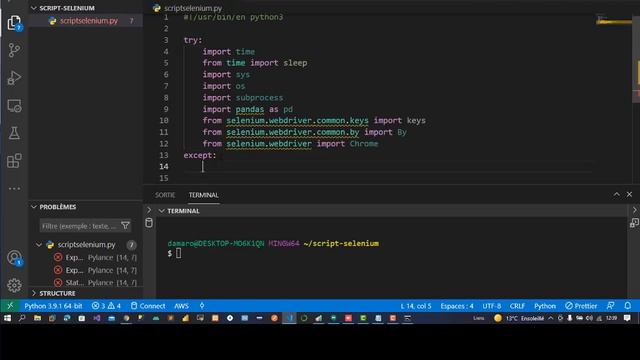Viewport: 640px width, 360px height.
Task: Change end of line sequence CRLF
Action: click(x=517, y=306)
